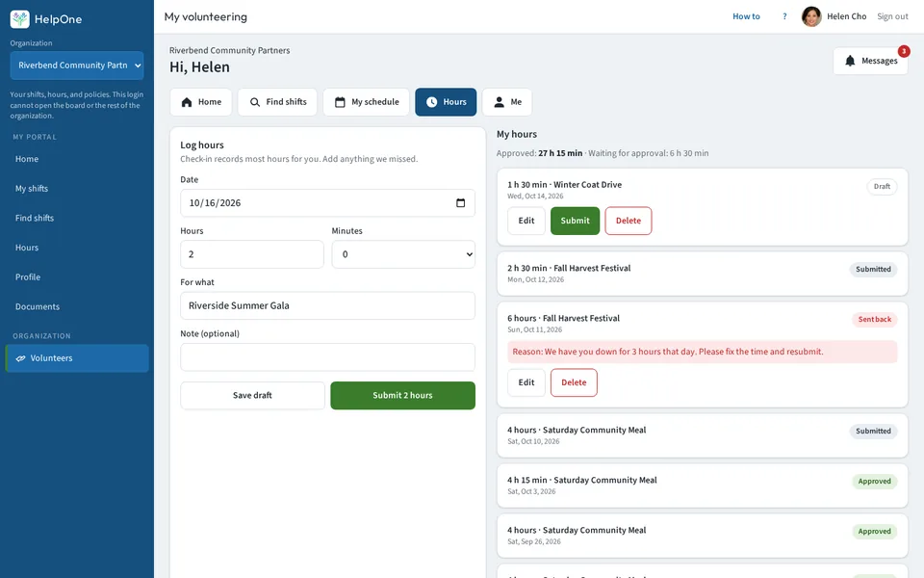This screenshot has height=578, width=924.
Task: Click the house icon on Home tab
Action: pyautogui.click(x=187, y=102)
